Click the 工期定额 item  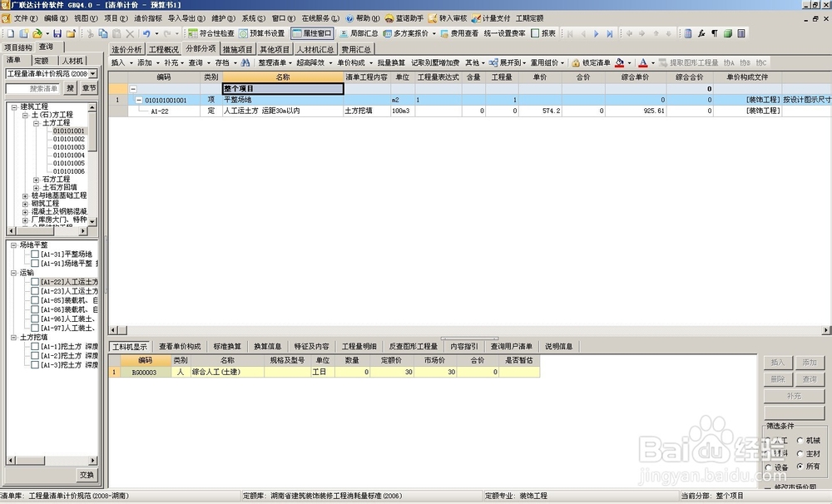tap(529, 18)
